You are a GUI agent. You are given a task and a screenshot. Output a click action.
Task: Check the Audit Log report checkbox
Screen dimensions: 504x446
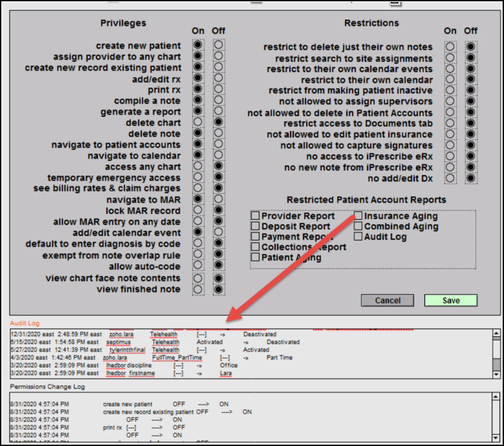358,237
